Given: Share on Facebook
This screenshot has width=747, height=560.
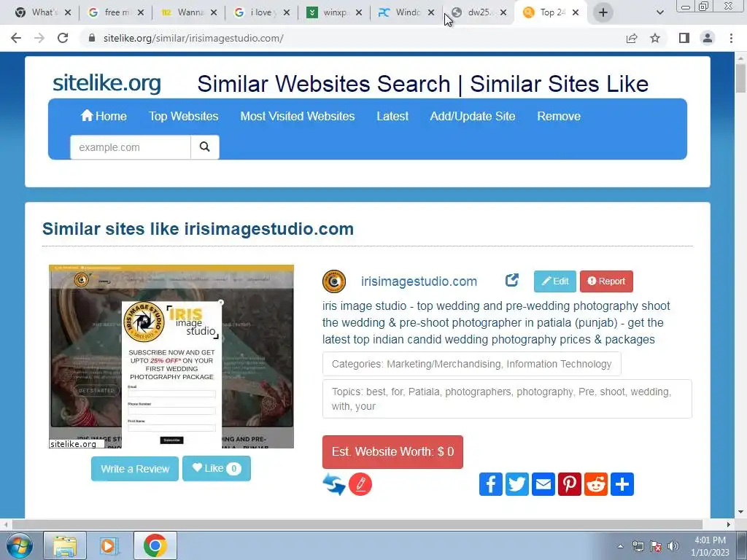Looking at the screenshot, I should pyautogui.click(x=491, y=484).
